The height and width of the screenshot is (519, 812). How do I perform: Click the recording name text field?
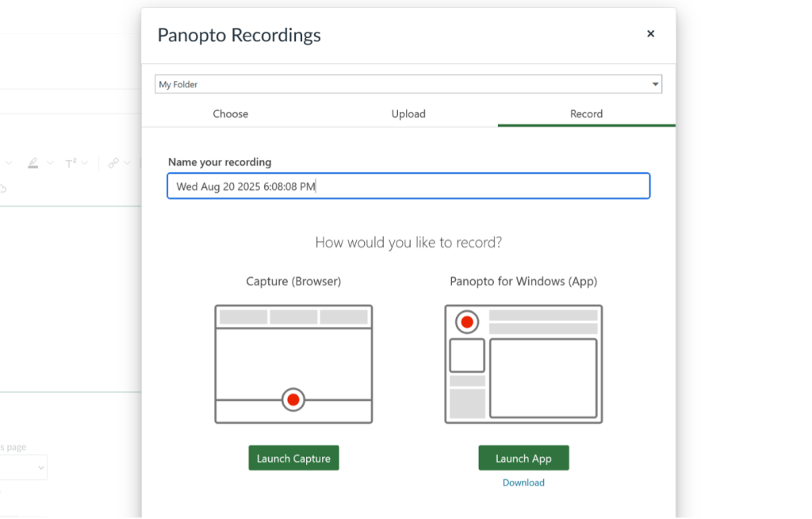(x=408, y=186)
